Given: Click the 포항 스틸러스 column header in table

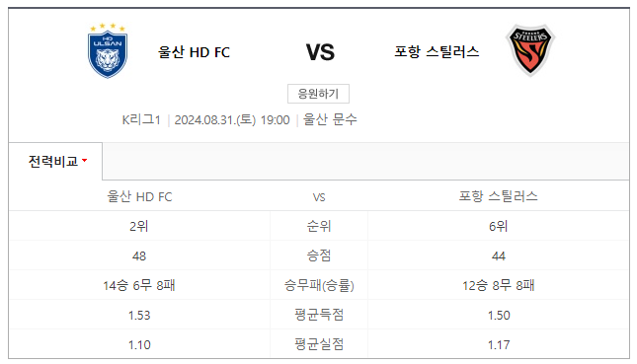Looking at the screenshot, I should click(498, 196).
